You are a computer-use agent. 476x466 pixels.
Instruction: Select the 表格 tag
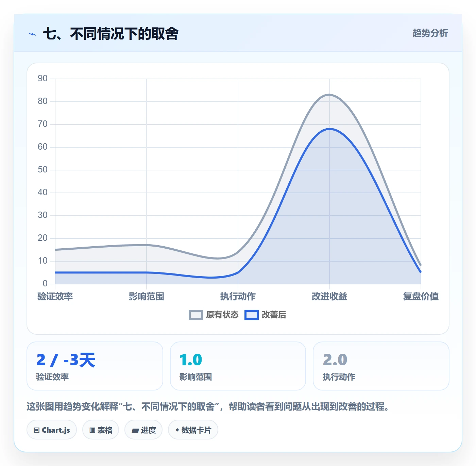tap(101, 430)
